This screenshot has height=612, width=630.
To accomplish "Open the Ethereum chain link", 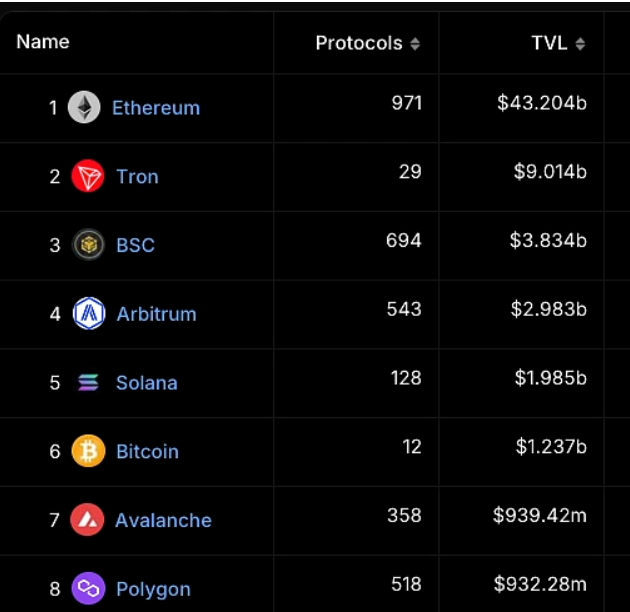I will coord(156,108).
